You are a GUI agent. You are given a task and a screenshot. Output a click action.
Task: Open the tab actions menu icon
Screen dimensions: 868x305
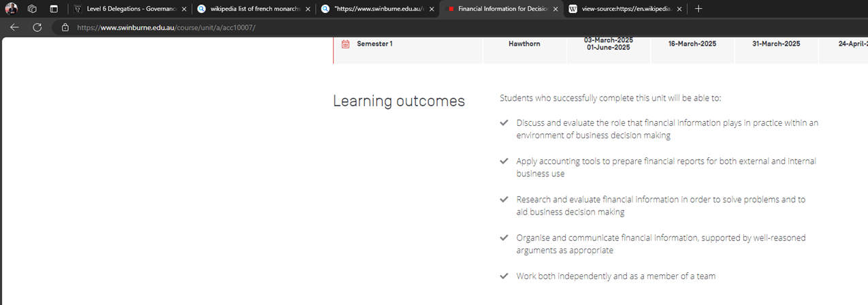[x=54, y=9]
